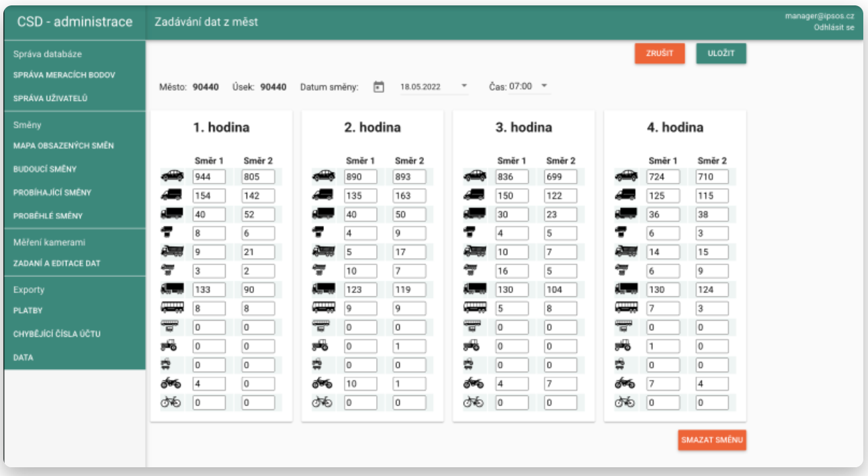Click the bicycle icon in the 4. hodina panel

[625, 403]
